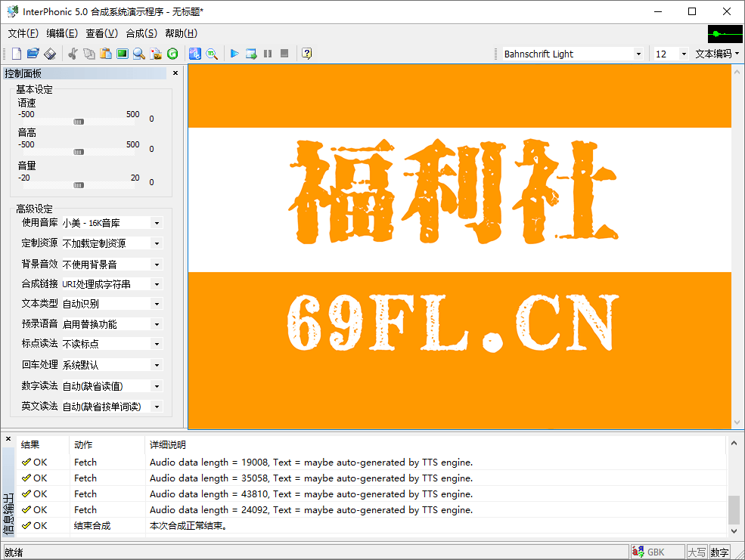Cut selected text with the scissors icon
The width and height of the screenshot is (745, 560).
click(x=73, y=54)
